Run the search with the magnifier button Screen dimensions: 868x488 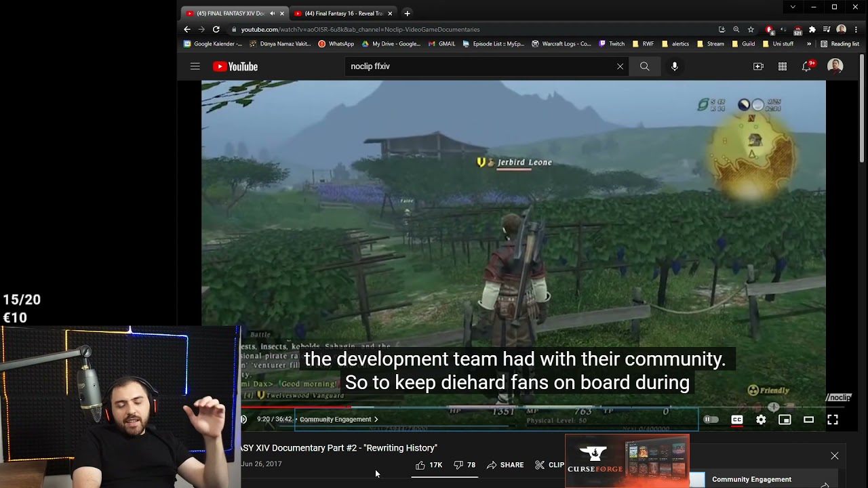tap(644, 66)
